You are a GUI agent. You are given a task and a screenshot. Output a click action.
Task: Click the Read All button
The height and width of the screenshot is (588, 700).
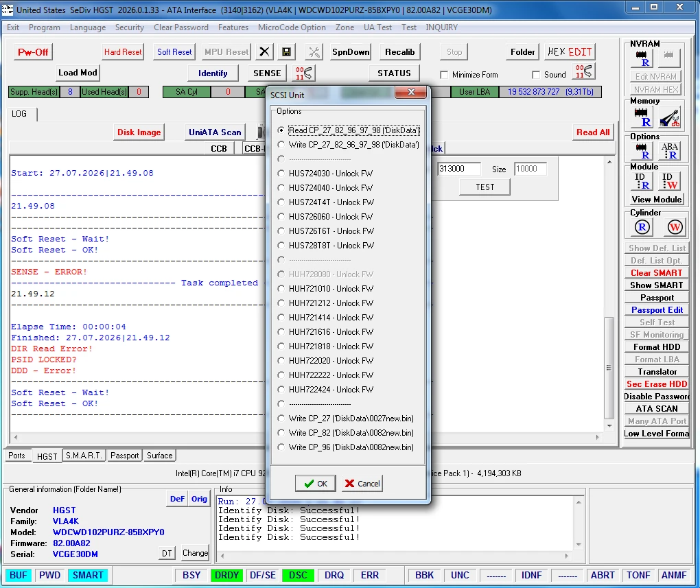tap(592, 132)
